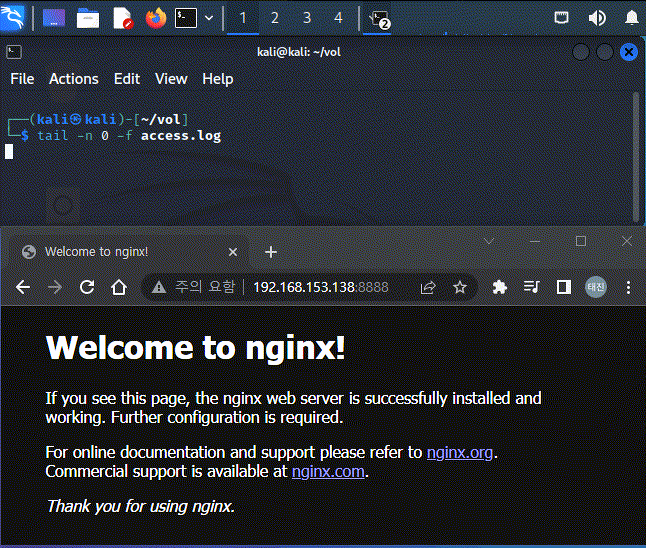Open the browser extensions puzzle icon

tap(499, 287)
